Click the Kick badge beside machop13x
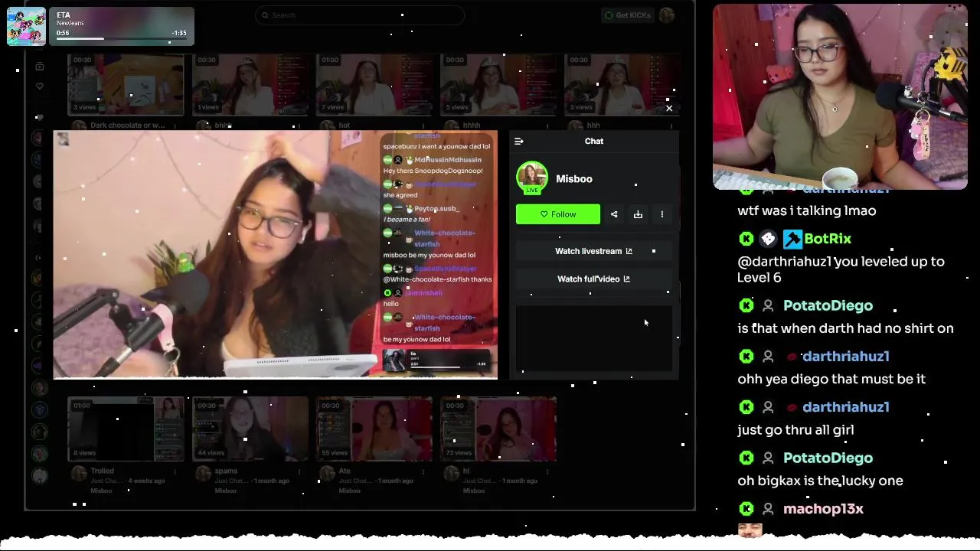This screenshot has width=980, height=551. click(746, 509)
